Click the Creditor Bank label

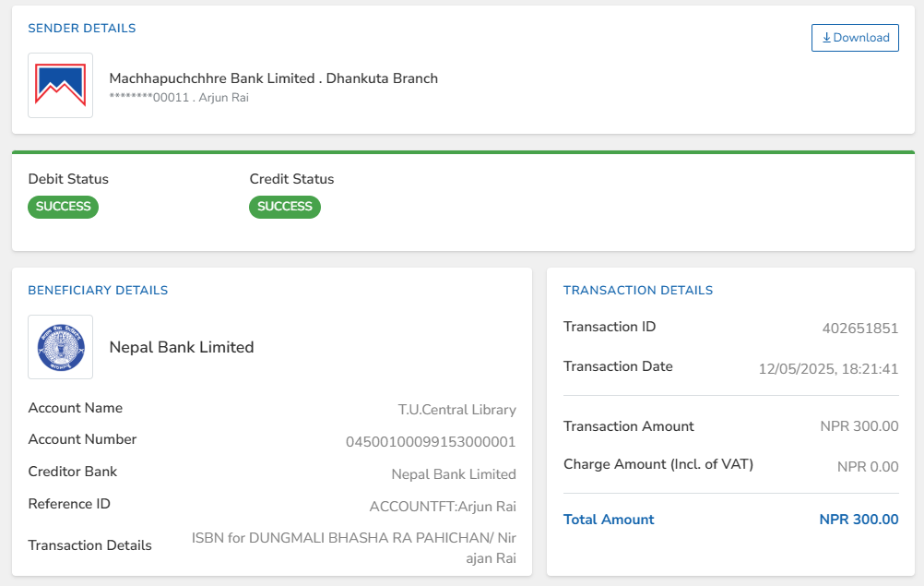coord(73,472)
